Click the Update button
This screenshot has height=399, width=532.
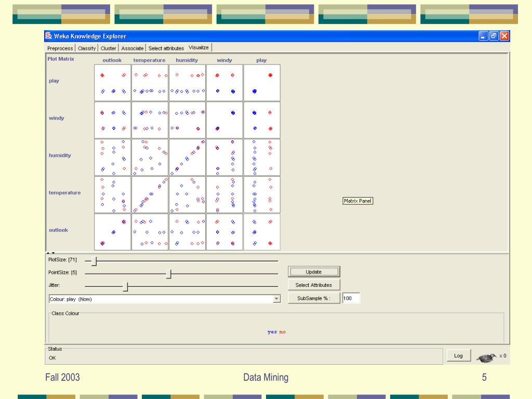coord(314,272)
